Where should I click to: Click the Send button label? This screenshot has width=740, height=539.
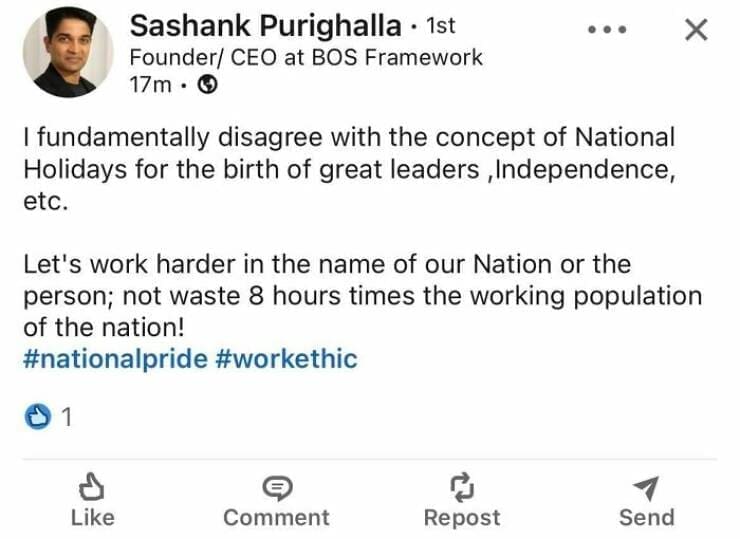point(646,517)
